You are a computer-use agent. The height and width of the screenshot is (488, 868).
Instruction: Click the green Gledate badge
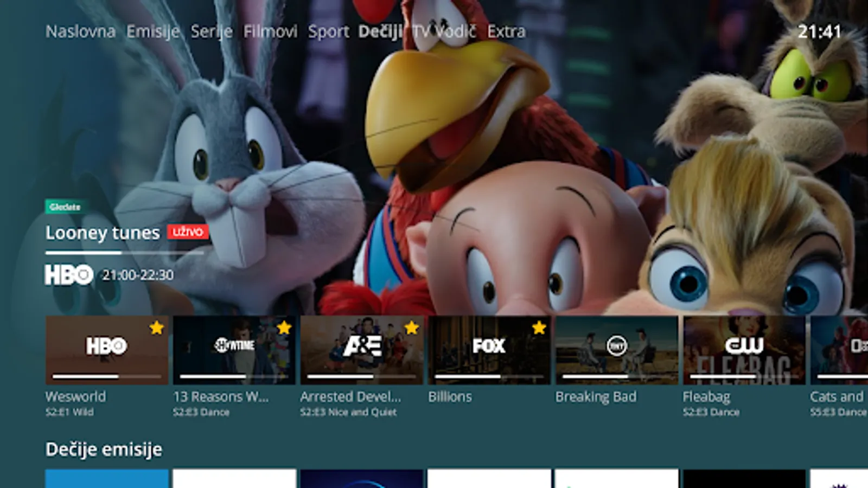[x=65, y=207]
